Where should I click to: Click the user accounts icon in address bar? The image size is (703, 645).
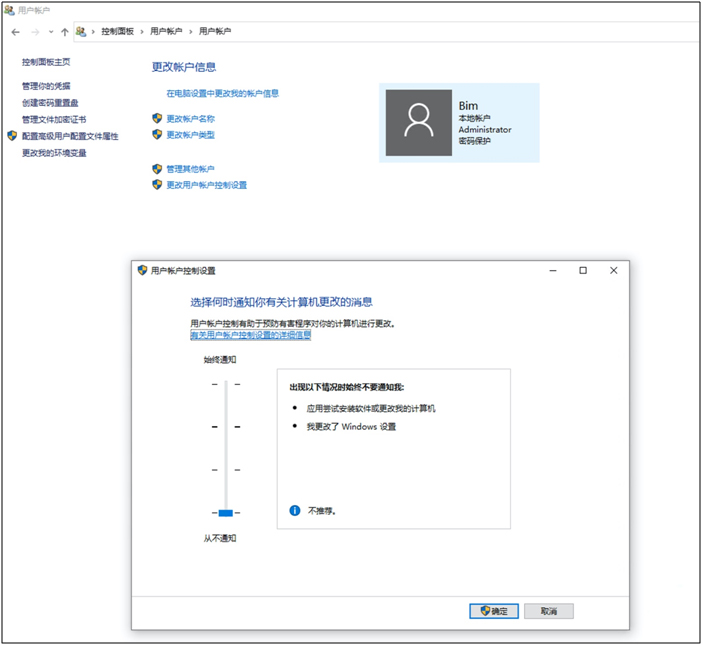click(80, 32)
